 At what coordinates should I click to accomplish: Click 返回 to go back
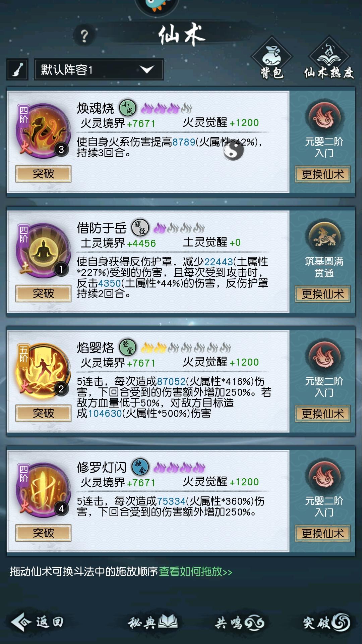pyautogui.click(x=37, y=622)
